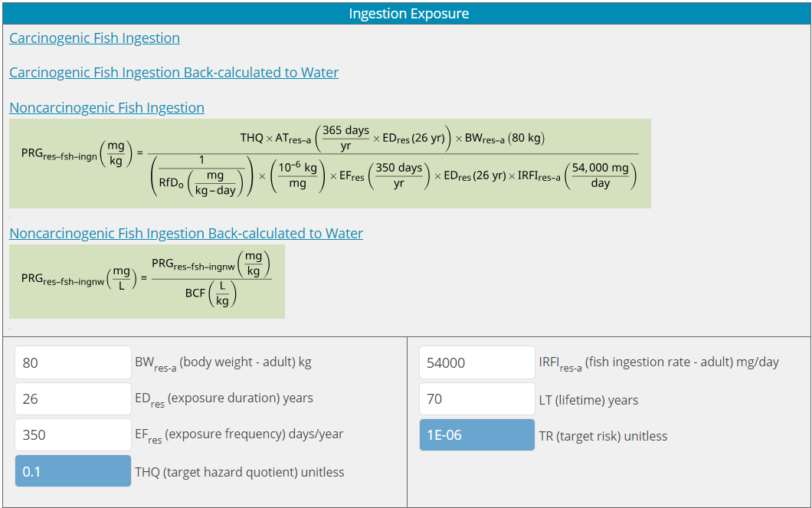Click the BCF back-calculated water equation image
Viewport: 812px width, 508px height.
(146, 281)
